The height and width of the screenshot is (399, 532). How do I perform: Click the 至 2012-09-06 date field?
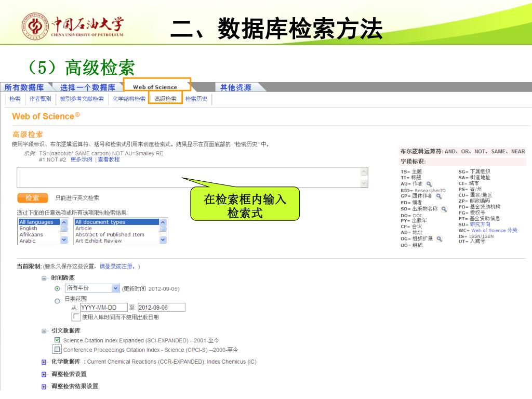click(162, 308)
